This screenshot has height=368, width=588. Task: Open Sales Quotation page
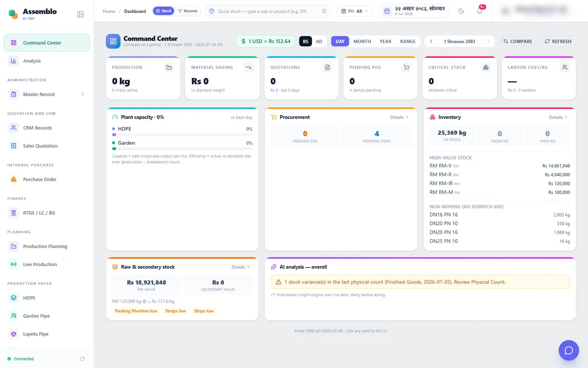[x=47, y=146]
